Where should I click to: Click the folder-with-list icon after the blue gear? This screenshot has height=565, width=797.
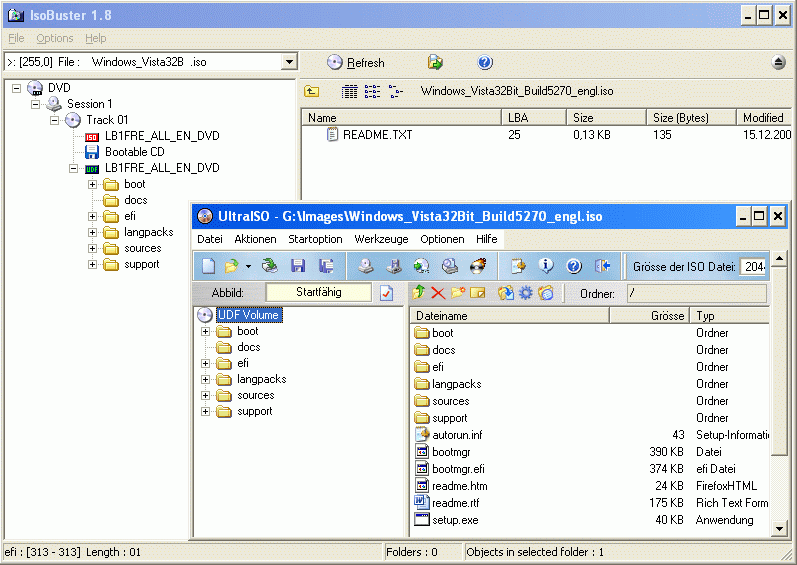pyautogui.click(x=545, y=293)
